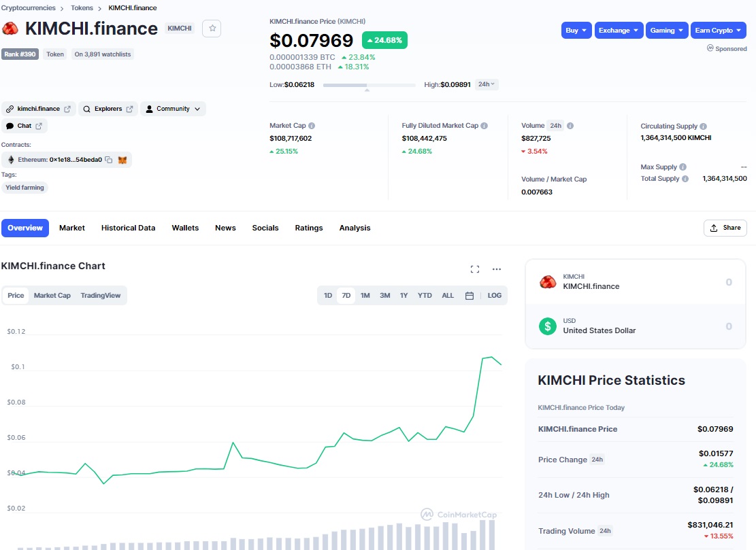Select the Overview tab
This screenshot has height=550, width=756.
[25, 228]
